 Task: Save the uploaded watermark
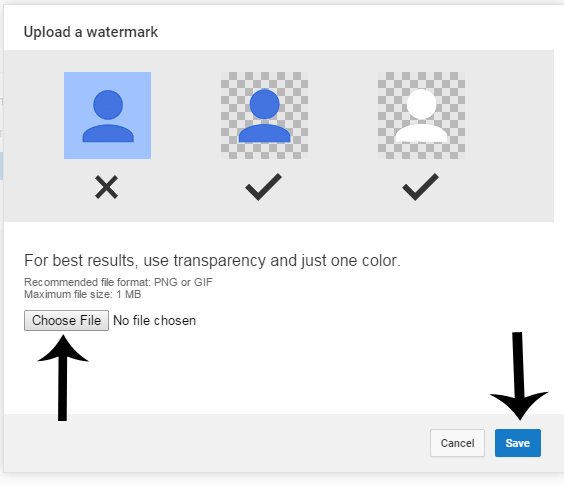click(x=518, y=443)
